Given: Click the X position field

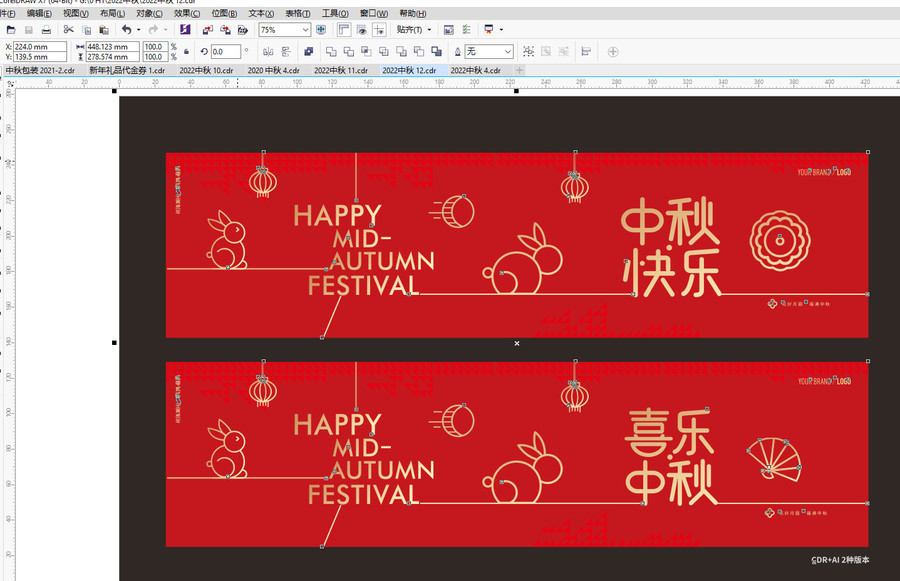Looking at the screenshot, I should (40, 47).
